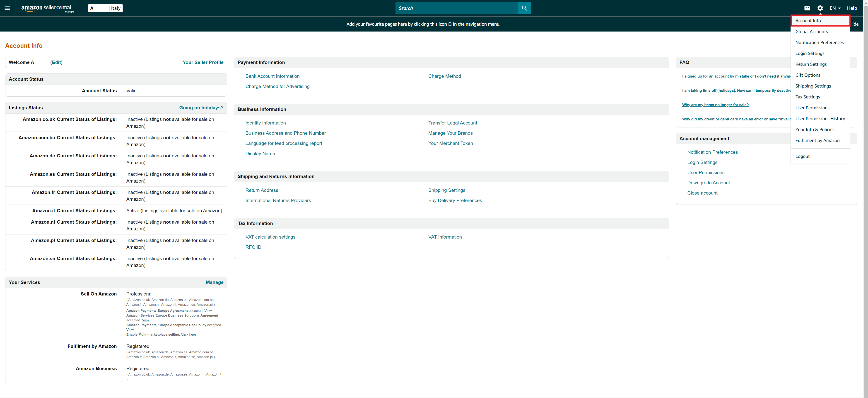Open the Going on holidays link
The height and width of the screenshot is (398, 868).
201,107
